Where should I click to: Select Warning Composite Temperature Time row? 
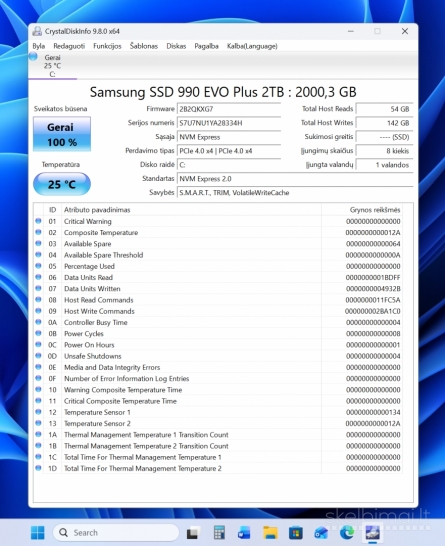218,390
